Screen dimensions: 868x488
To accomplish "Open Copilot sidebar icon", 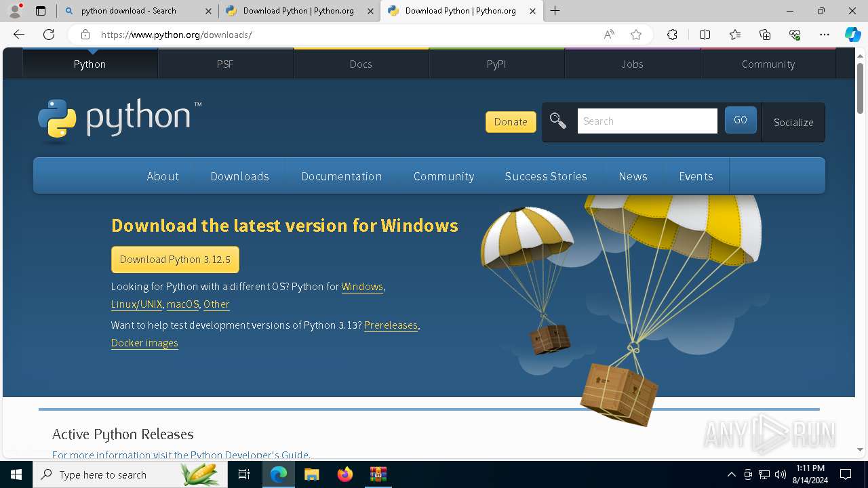I will click(x=852, y=35).
